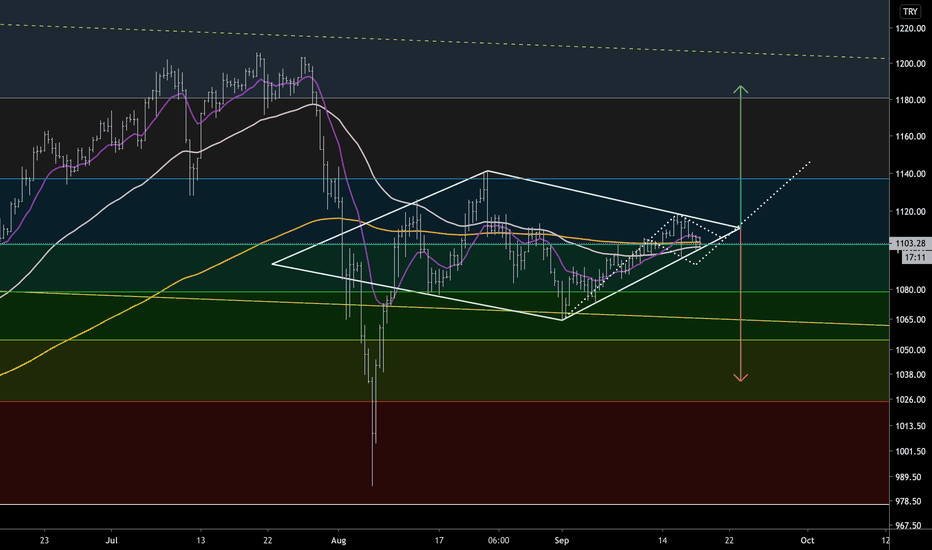932x550 pixels.
Task: Click the 1038.00 price axis label
Action: [x=911, y=375]
